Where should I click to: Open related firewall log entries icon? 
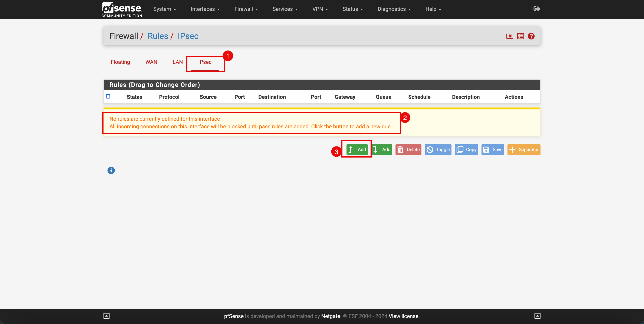[x=520, y=36]
